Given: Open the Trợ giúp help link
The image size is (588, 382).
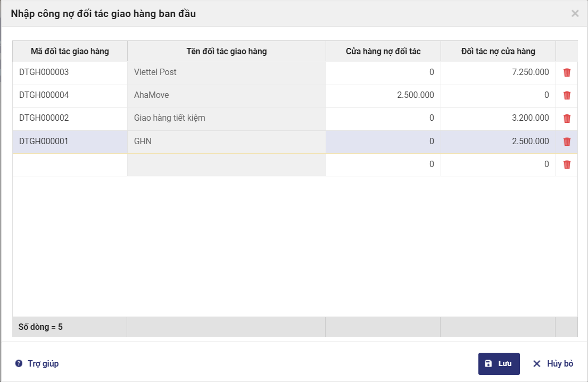Looking at the screenshot, I should click(x=43, y=364).
